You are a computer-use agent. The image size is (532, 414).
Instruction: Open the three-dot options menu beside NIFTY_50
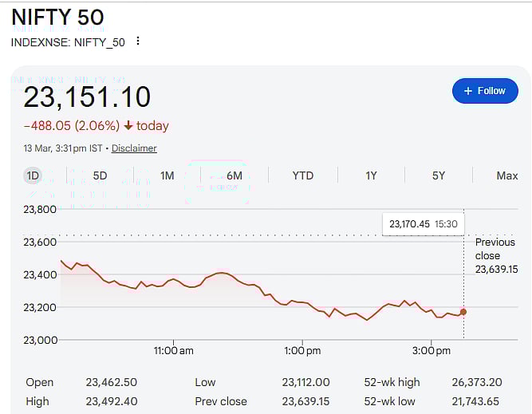(138, 41)
